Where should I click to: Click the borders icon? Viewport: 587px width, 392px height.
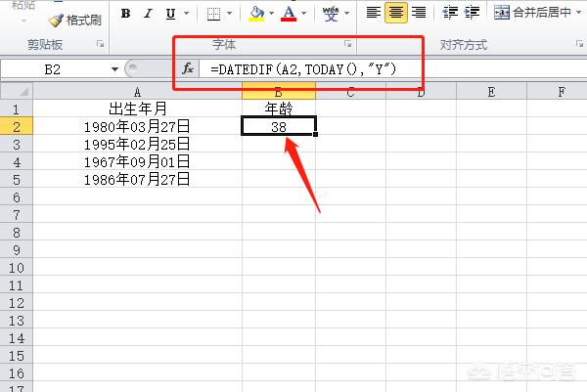pos(213,14)
